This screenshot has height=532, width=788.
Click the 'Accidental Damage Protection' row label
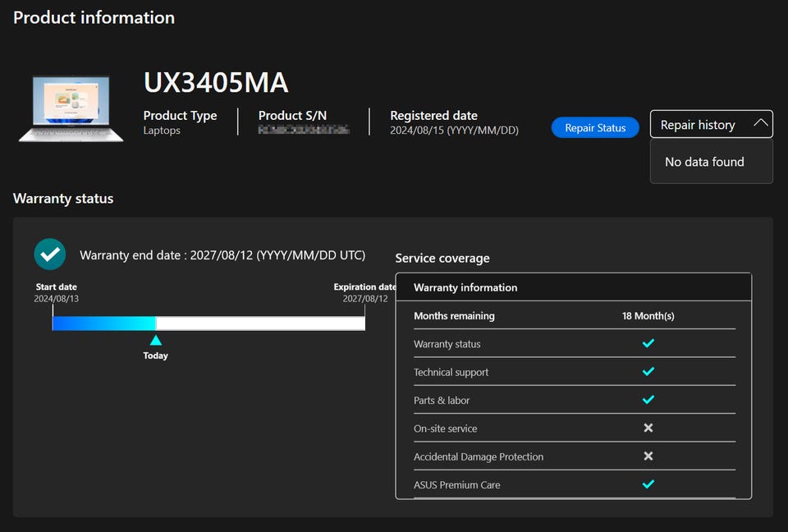pos(479,456)
